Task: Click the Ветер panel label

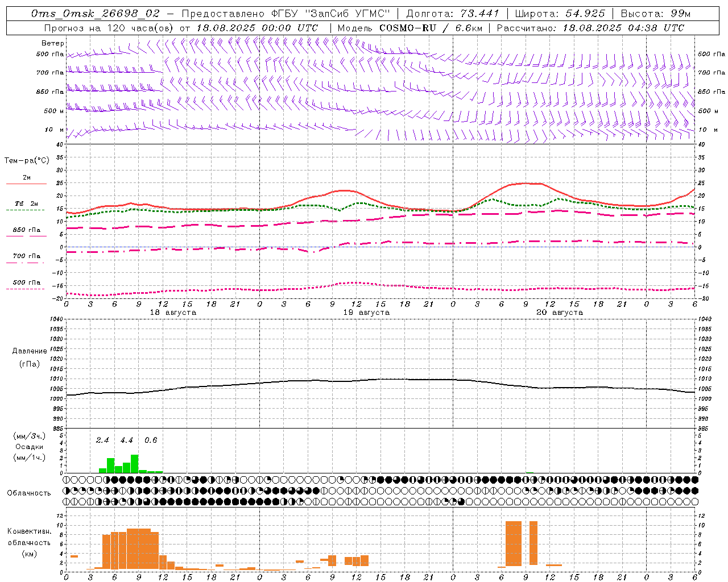Action: click(53, 43)
